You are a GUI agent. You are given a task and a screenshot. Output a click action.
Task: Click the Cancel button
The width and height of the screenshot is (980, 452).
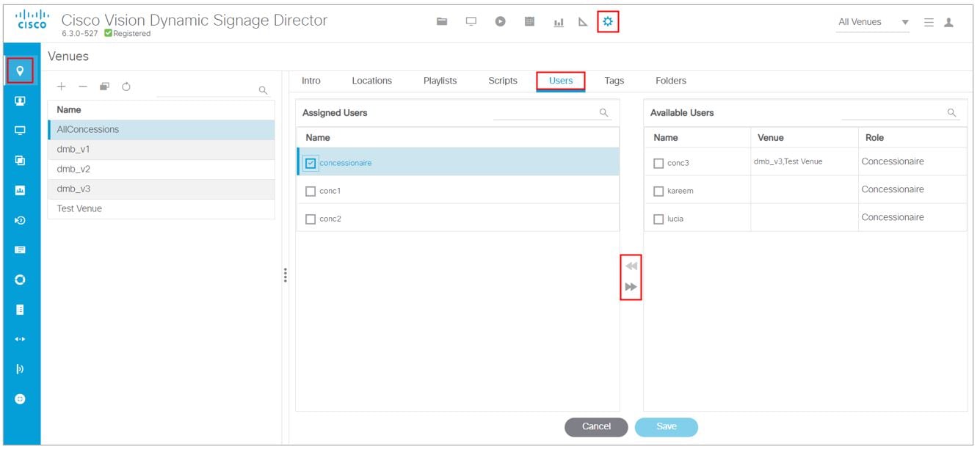[x=596, y=427]
